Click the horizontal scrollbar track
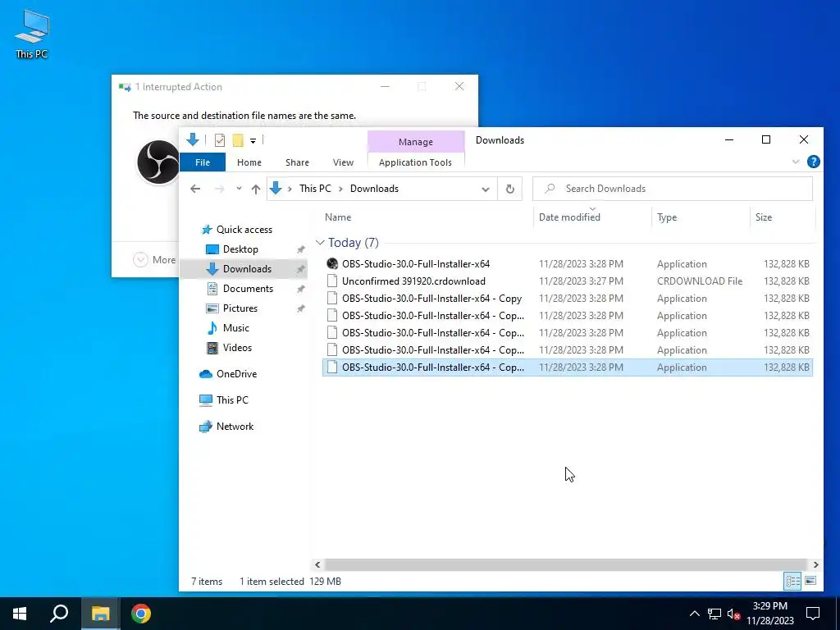The height and width of the screenshot is (630, 840). pos(566,564)
